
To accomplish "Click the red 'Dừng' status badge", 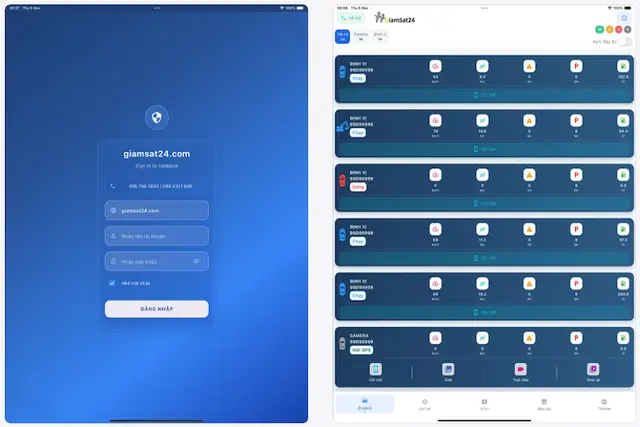I will [358, 187].
